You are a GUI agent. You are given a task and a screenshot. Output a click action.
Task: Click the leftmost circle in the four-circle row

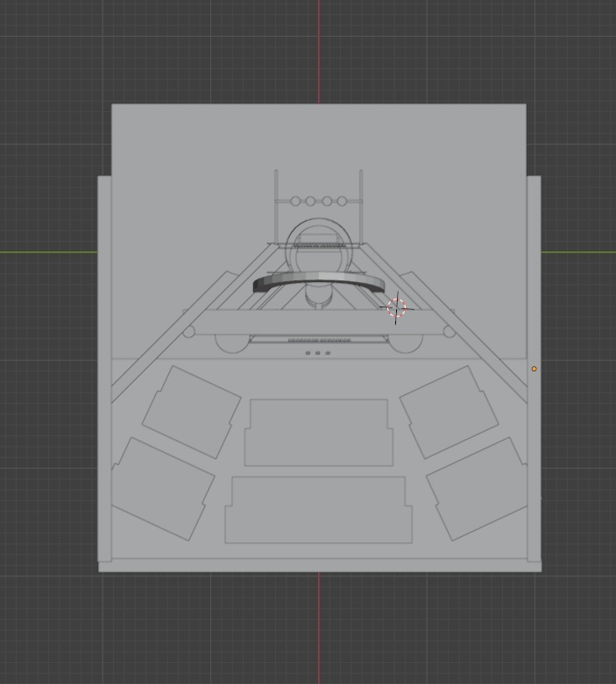click(x=295, y=201)
